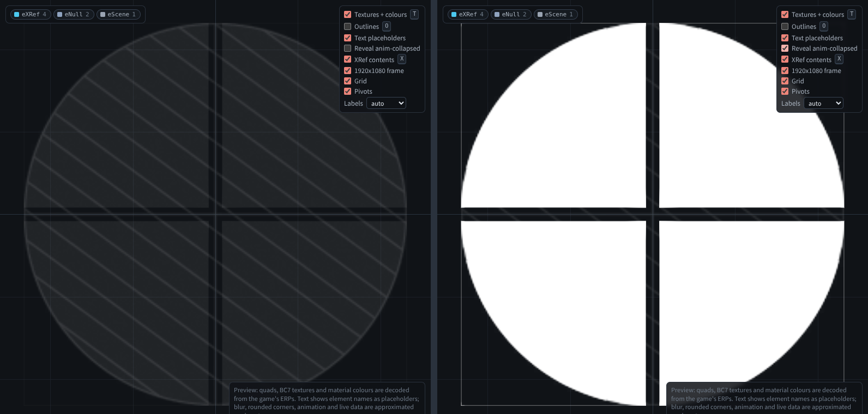This screenshot has height=414, width=868.
Task: Toggle Text placeholders checkbox in right panel
Action: 785,38
